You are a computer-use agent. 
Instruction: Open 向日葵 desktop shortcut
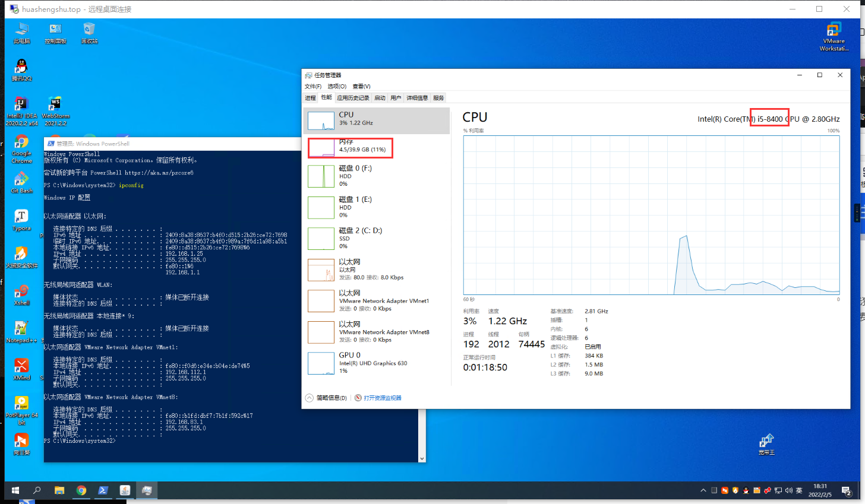pos(21,445)
